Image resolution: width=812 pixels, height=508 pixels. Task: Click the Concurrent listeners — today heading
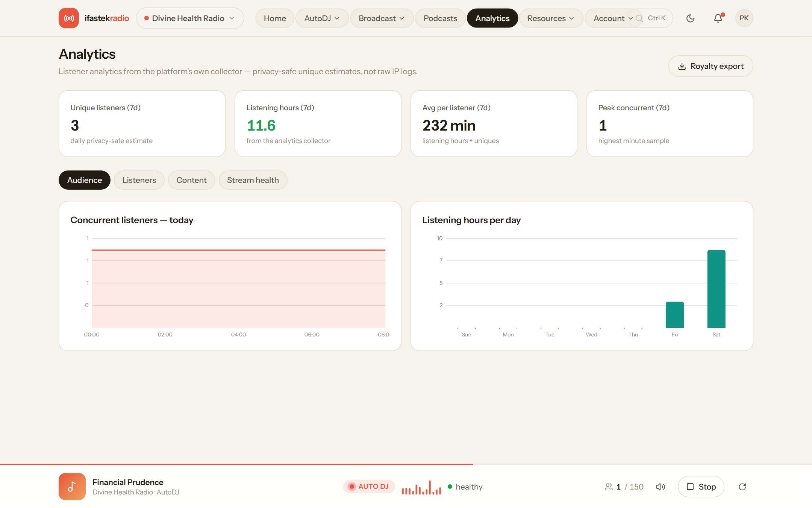[132, 220]
